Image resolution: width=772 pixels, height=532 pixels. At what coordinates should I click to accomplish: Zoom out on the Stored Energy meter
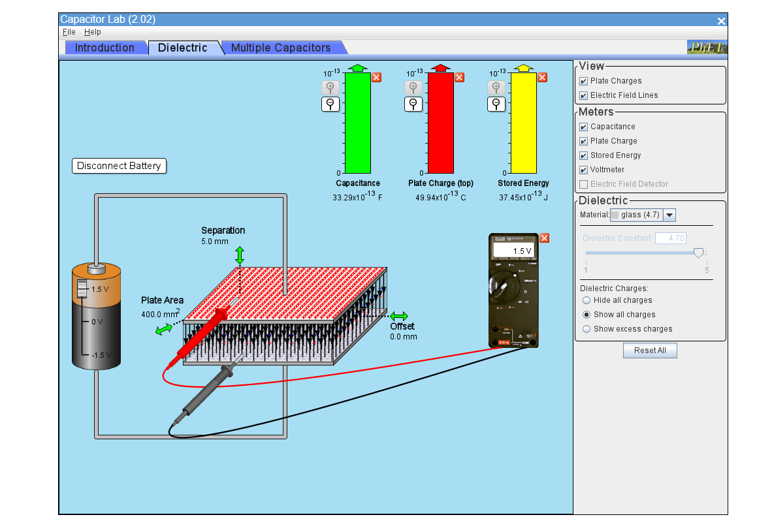coord(496,104)
